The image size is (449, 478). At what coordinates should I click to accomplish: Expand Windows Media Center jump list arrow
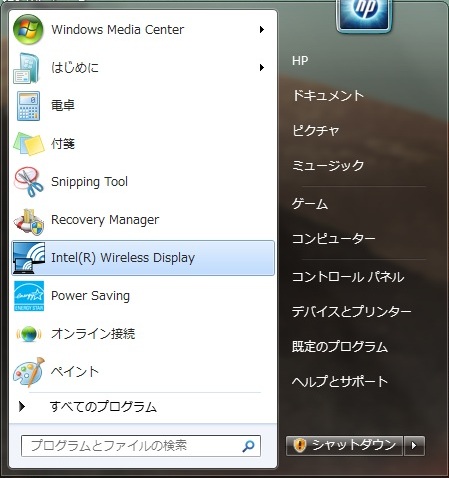coord(262,30)
